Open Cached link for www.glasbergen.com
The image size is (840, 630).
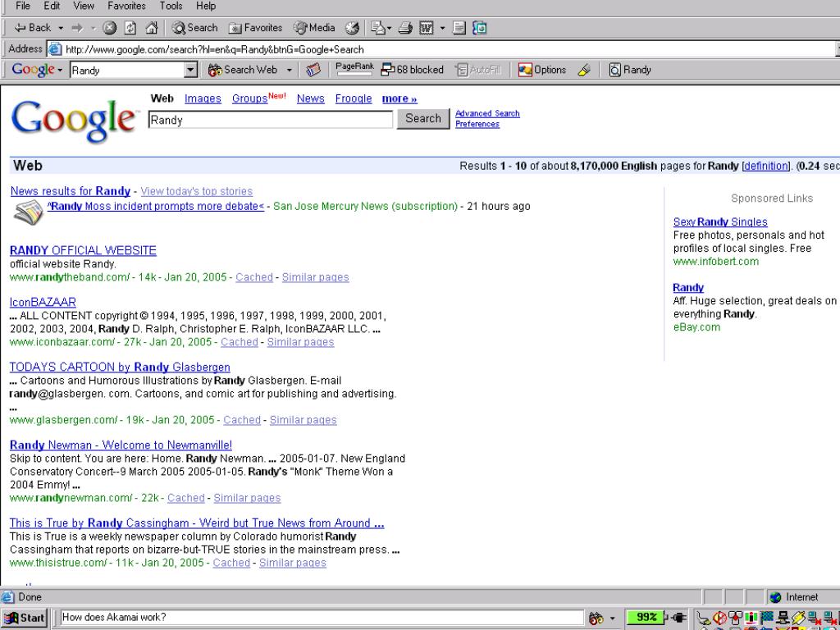(242, 420)
